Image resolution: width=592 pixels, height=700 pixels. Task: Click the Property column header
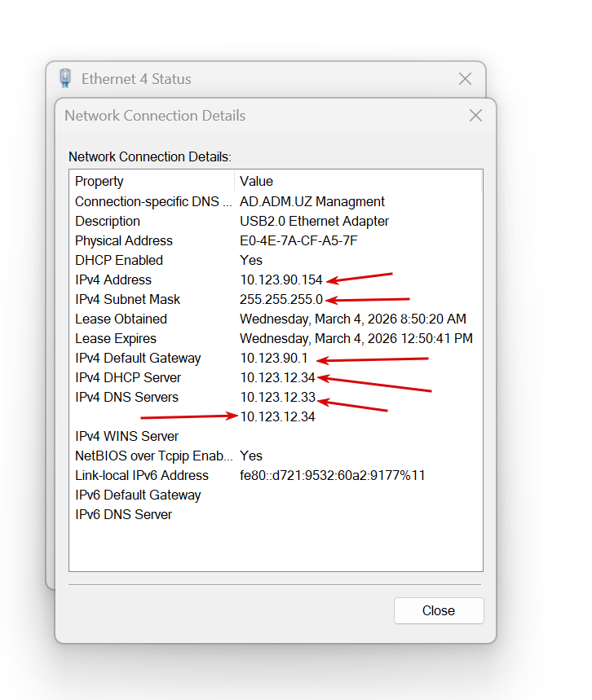pos(99,181)
